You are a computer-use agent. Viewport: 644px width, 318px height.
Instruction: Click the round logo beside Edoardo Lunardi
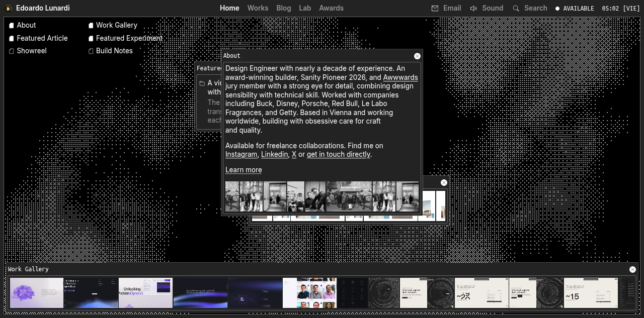(8, 8)
